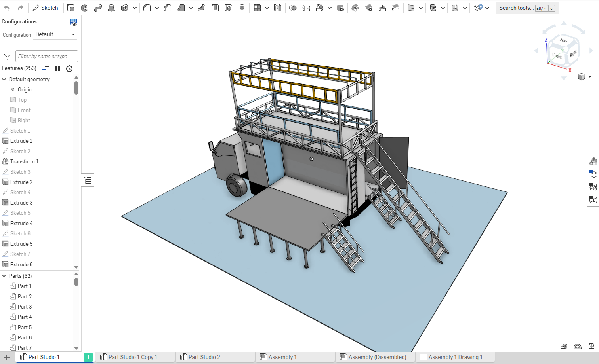This screenshot has height=364, width=599.
Task: Collapse the Parts (62) list
Action: point(4,276)
